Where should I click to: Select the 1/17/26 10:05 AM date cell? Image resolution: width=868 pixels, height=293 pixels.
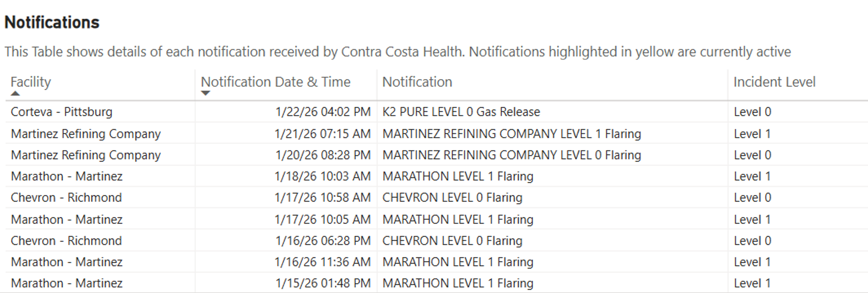coord(323,220)
